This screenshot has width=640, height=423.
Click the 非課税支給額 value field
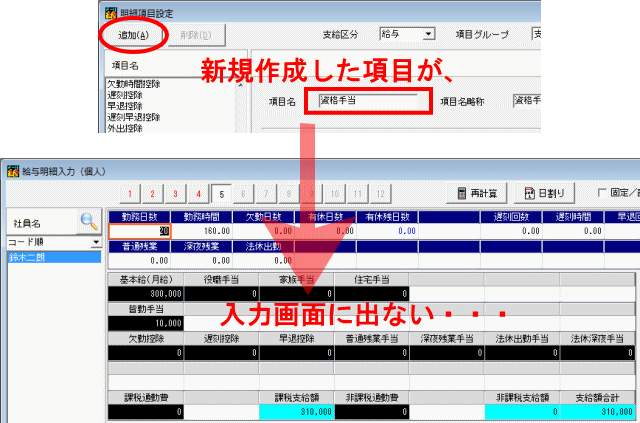pyautogui.click(x=522, y=412)
